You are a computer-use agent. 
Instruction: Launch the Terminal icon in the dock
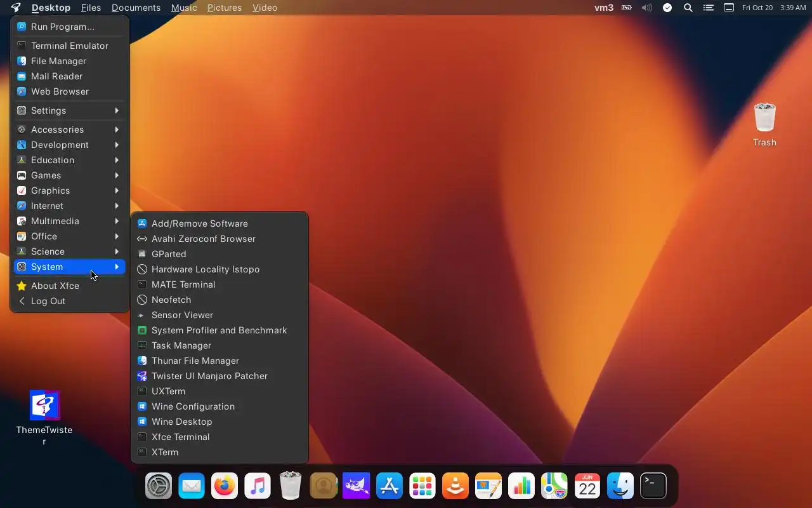pos(653,486)
